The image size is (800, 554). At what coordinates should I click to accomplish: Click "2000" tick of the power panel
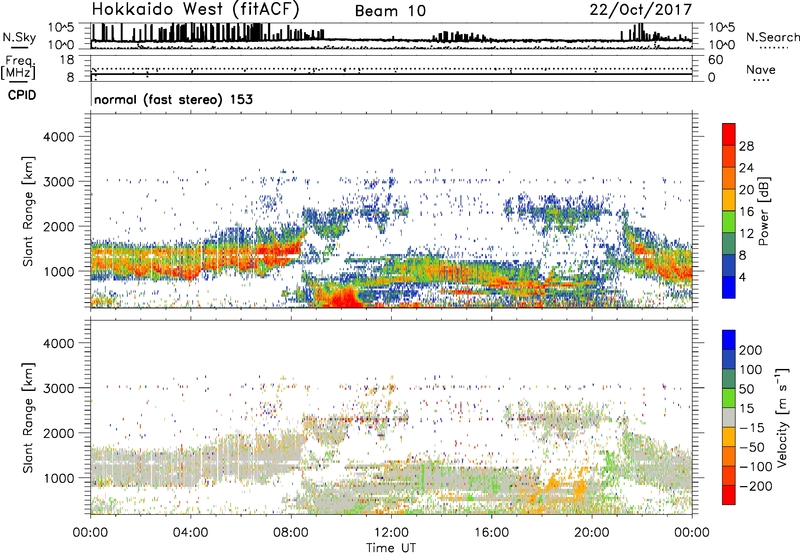(58, 226)
